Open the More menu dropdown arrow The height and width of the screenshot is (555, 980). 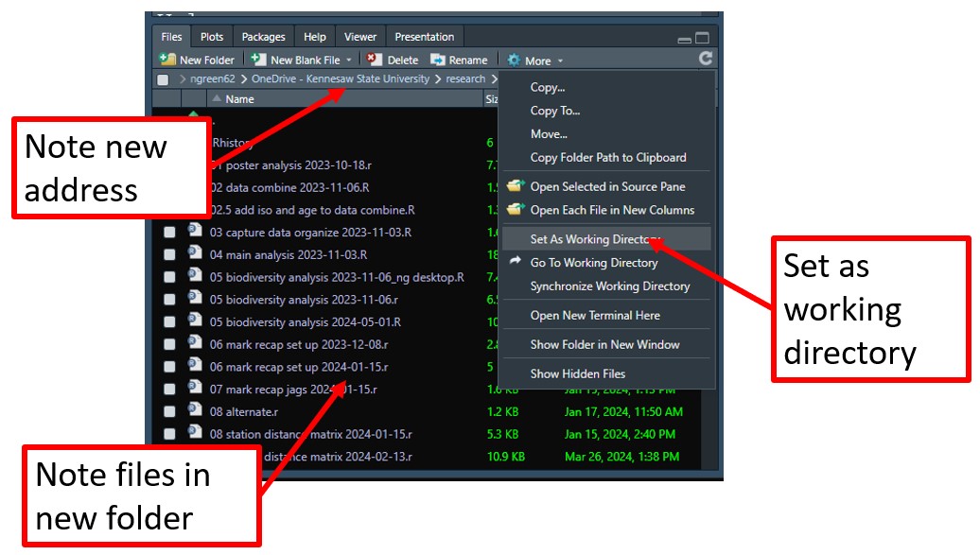pyautogui.click(x=561, y=61)
